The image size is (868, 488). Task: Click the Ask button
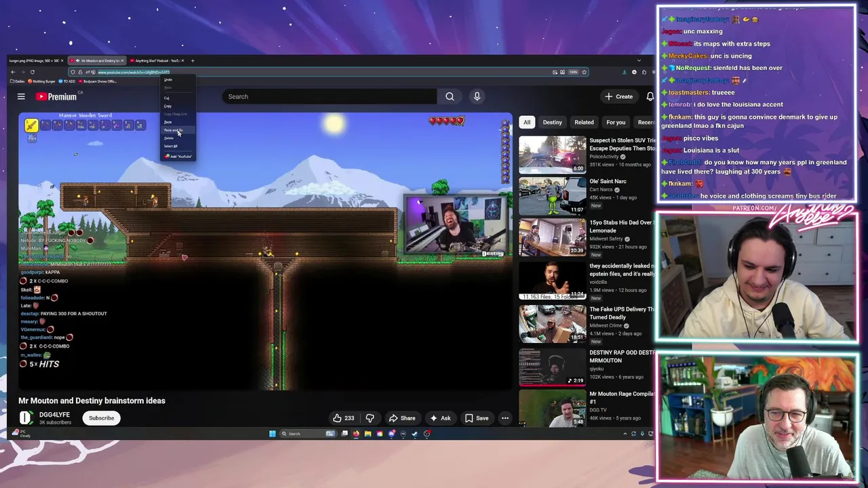(439, 418)
